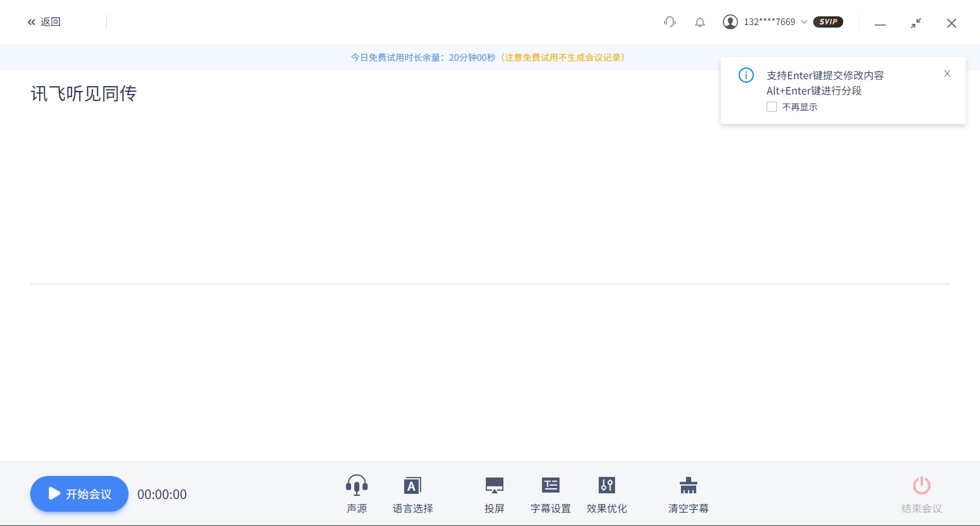
Task: Shrink window with the collapse icon
Action: [x=916, y=23]
